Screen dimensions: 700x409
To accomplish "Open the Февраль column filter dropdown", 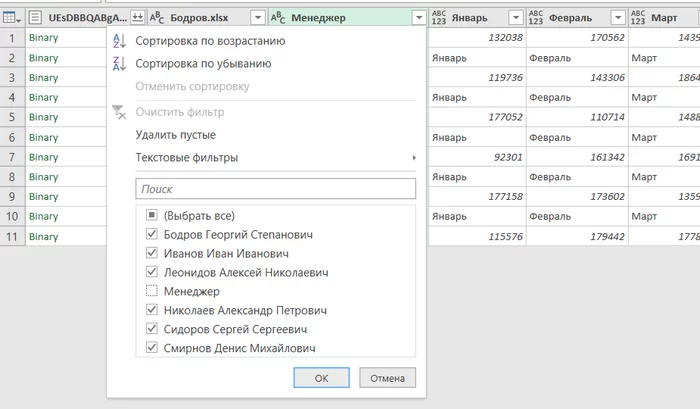I will tap(618, 18).
